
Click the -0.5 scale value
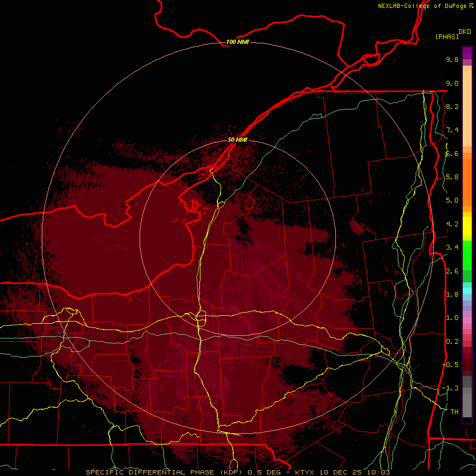point(450,365)
